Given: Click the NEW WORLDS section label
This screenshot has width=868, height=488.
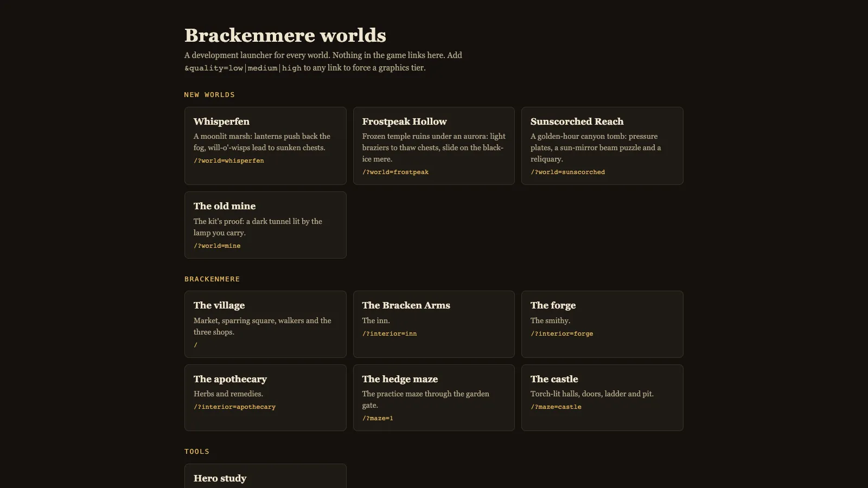Looking at the screenshot, I should coord(209,95).
